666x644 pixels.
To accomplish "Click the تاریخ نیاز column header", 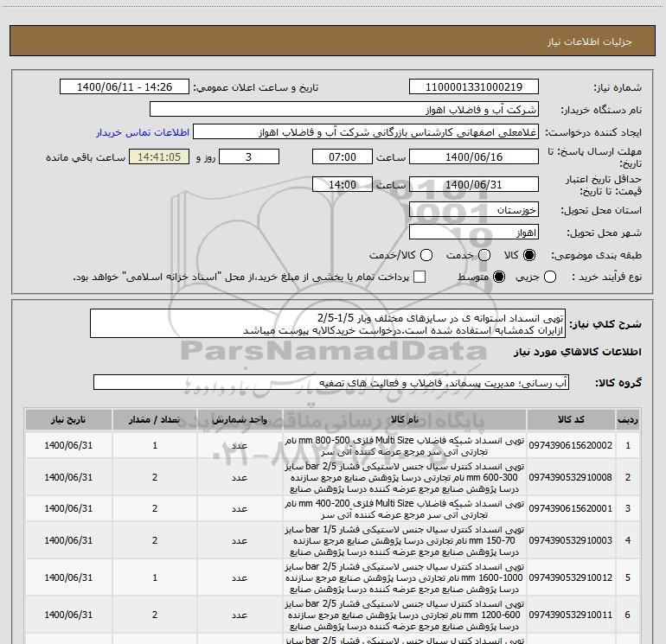I will point(68,419).
